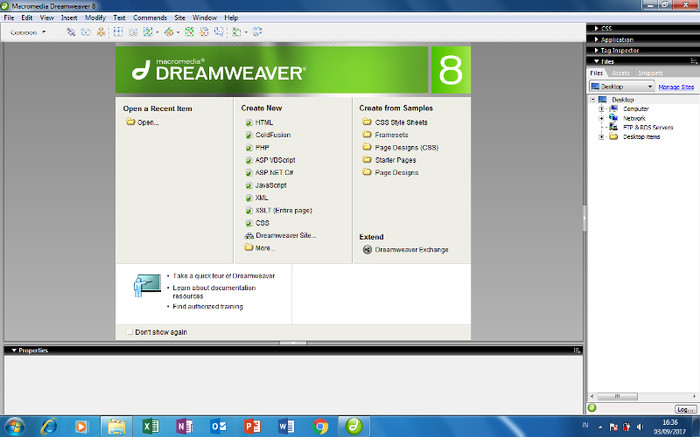Click the Tag Chooser icon in Insert bar
This screenshot has width=700, height=437.
[258, 32]
